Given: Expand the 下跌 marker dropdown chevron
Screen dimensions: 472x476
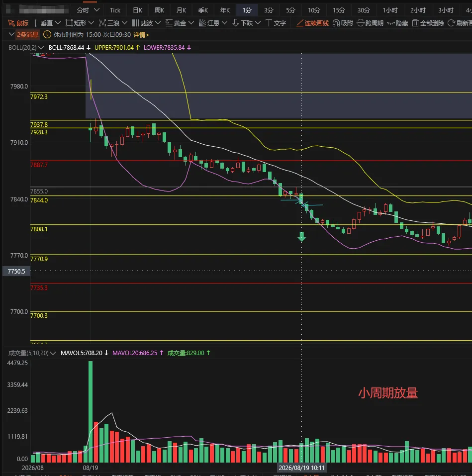Looking at the screenshot, I should click(x=258, y=23).
